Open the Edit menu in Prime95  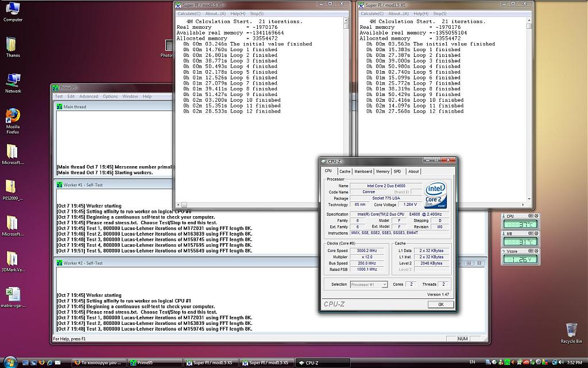point(71,97)
